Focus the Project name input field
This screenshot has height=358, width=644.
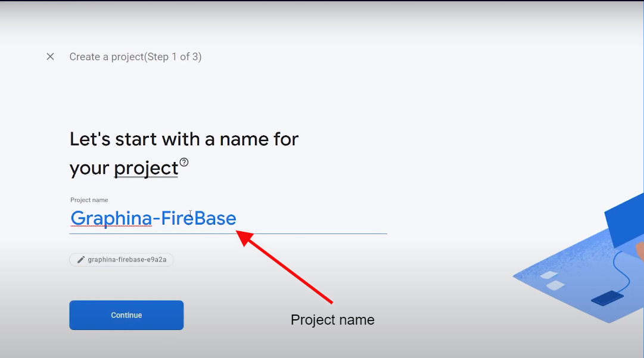(x=228, y=219)
